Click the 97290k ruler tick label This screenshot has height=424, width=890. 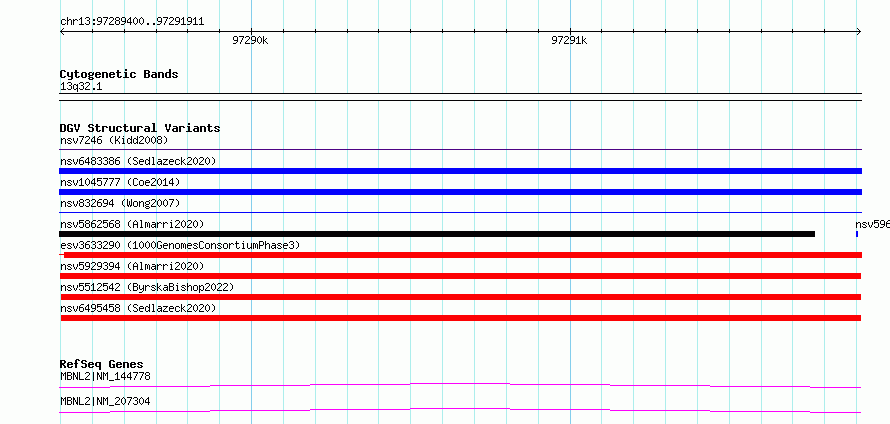pyautogui.click(x=250, y=40)
